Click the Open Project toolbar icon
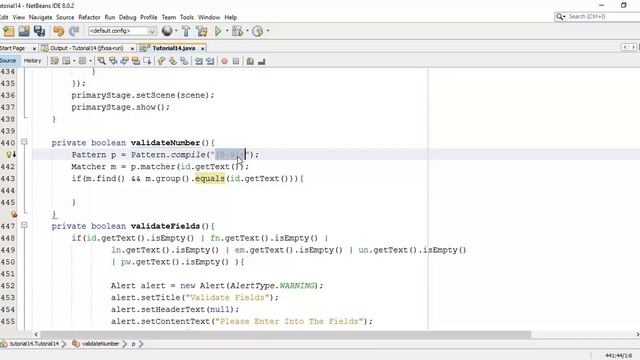Viewport: 640px width, 360px height. pyautogui.click(x=24, y=31)
